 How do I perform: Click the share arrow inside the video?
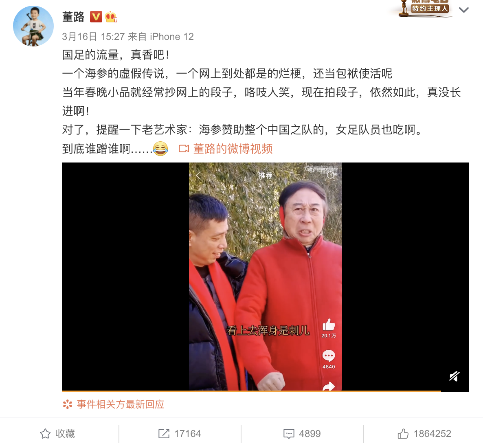pos(329,387)
